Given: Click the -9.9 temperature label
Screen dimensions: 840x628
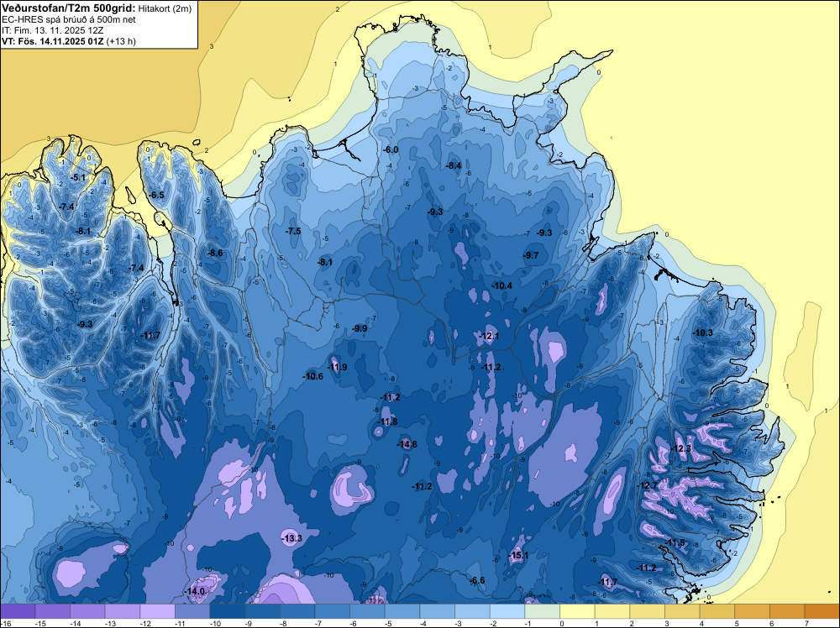Looking at the screenshot, I should point(360,329).
